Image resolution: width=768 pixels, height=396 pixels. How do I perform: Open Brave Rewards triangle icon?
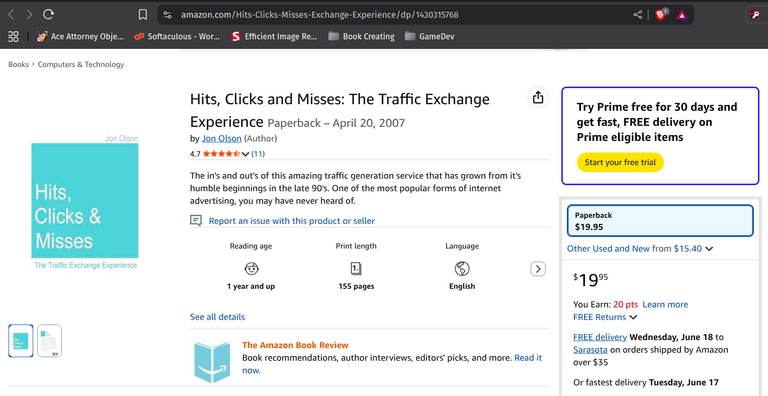[x=681, y=15]
